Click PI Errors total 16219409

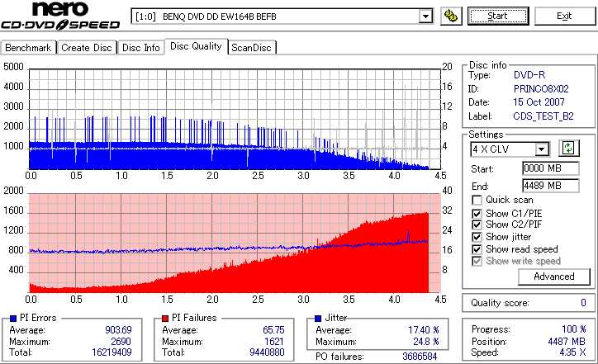click(x=112, y=352)
